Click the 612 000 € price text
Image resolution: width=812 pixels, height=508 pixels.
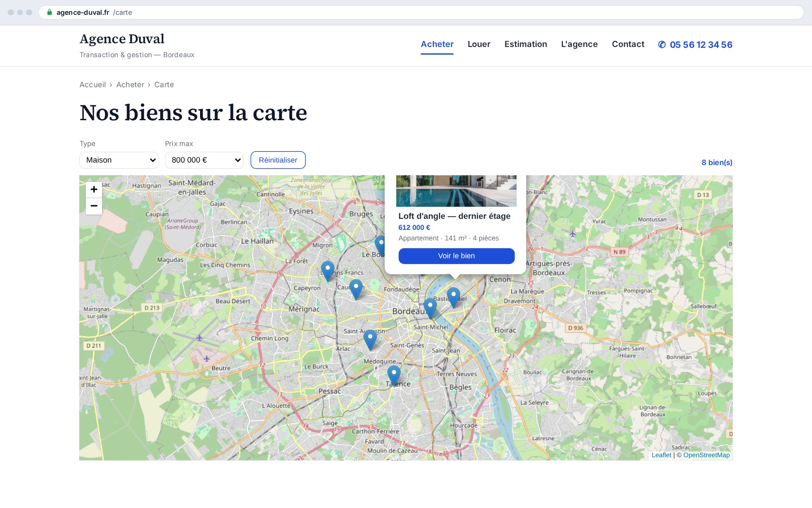pos(414,227)
